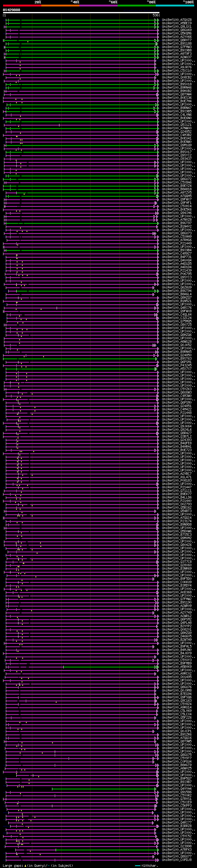
Task: Select hit label UniRef100_B9I9B8
Action: (x=177, y=50)
